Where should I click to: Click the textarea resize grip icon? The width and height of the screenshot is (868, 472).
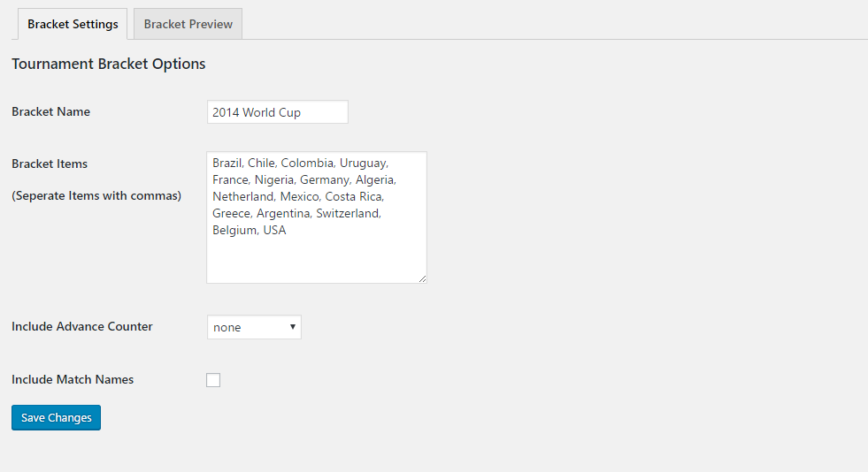pos(422,279)
